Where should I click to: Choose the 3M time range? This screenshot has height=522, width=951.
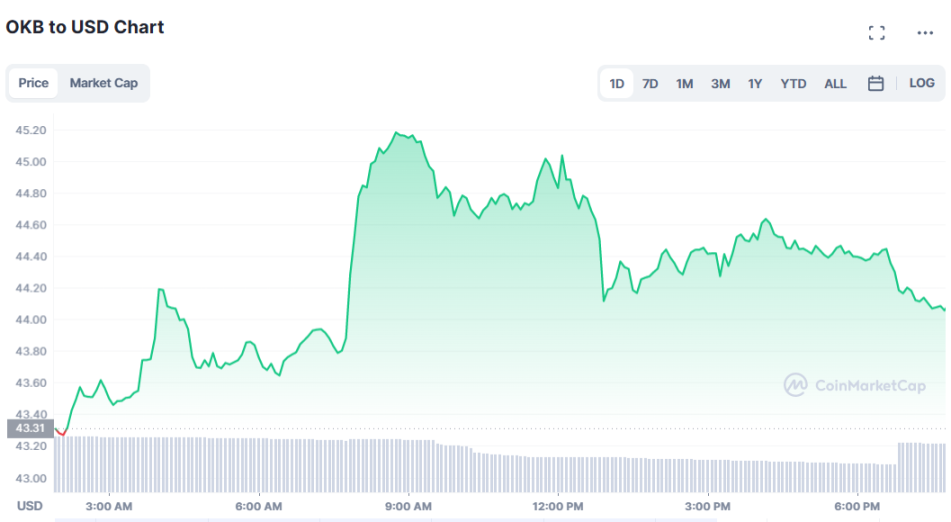click(720, 84)
